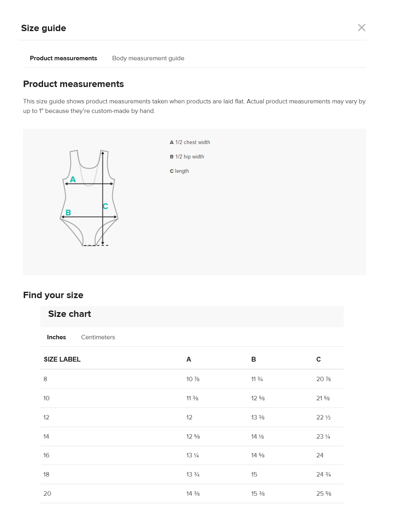Switch to Body measurement guide tab
394x532 pixels.
click(148, 58)
